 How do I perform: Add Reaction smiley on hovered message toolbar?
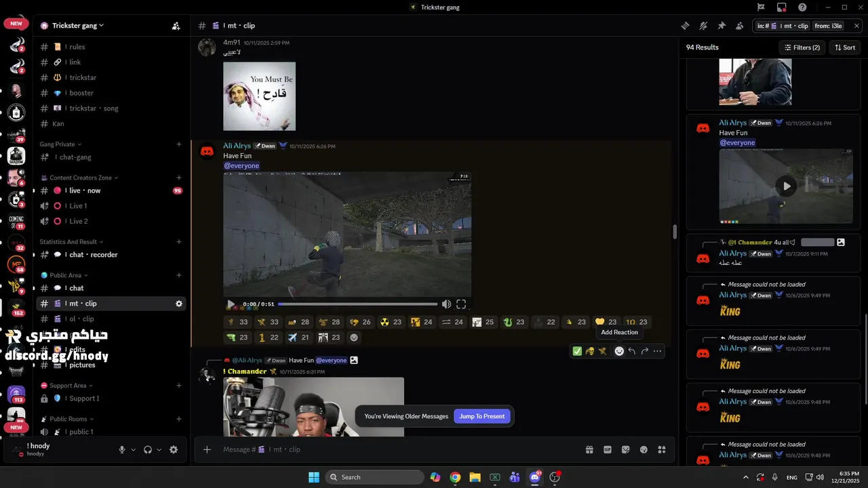pos(619,351)
